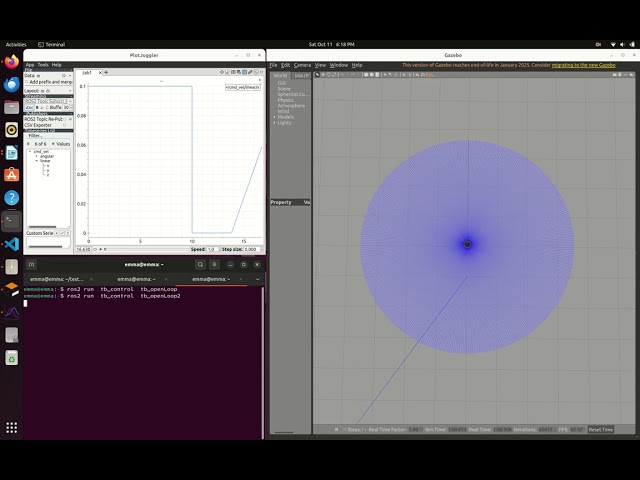The width and height of the screenshot is (640, 480).
Task: Activate the Scale mode tool in Gazebo
Action: (x=334, y=75)
